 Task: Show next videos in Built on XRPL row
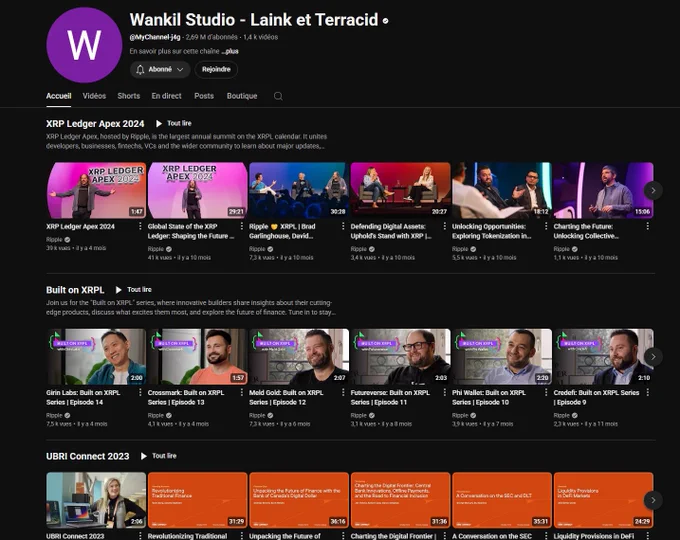click(x=653, y=357)
